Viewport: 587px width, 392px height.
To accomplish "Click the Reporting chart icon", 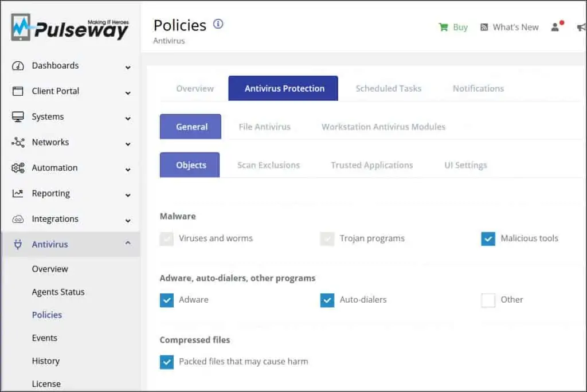I will click(18, 193).
